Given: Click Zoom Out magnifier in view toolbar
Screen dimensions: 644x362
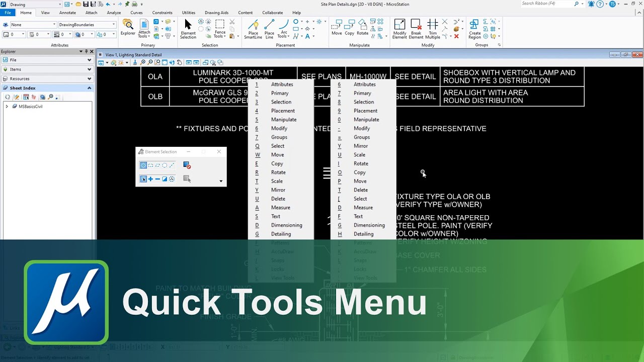Looking at the screenshot, I should pos(150,63).
